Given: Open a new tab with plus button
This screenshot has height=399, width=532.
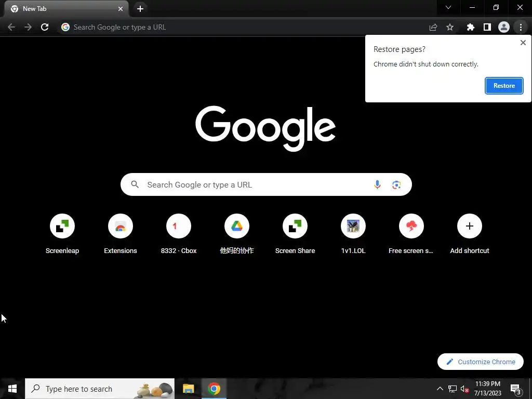Looking at the screenshot, I should click(x=140, y=9).
